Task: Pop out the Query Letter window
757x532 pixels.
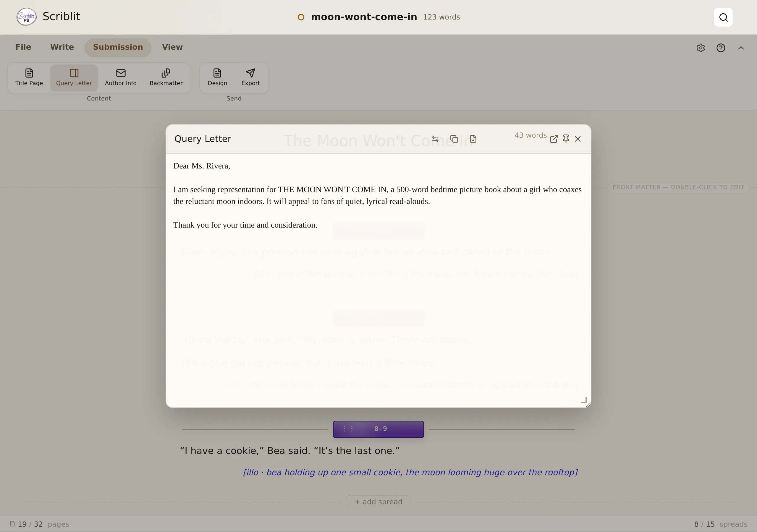Action: coord(554,139)
